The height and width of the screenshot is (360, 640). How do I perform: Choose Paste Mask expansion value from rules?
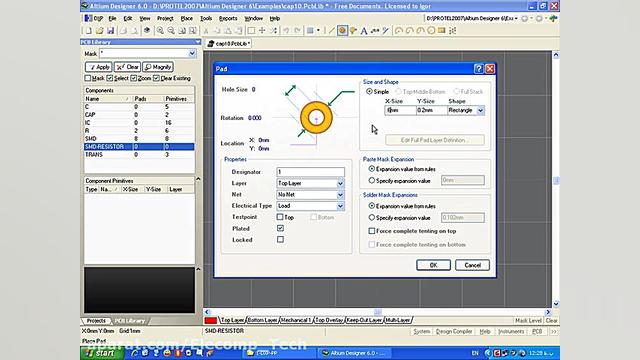click(x=371, y=169)
